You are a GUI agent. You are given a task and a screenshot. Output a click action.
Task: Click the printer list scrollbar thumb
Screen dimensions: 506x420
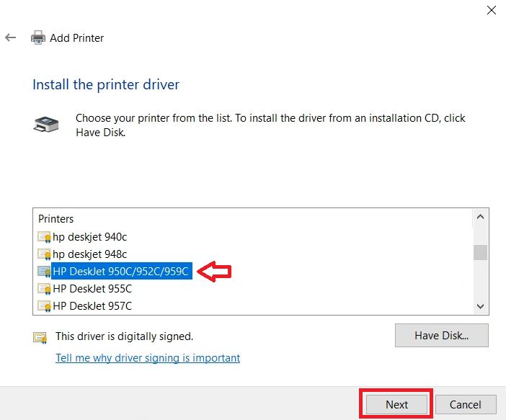[x=480, y=252]
